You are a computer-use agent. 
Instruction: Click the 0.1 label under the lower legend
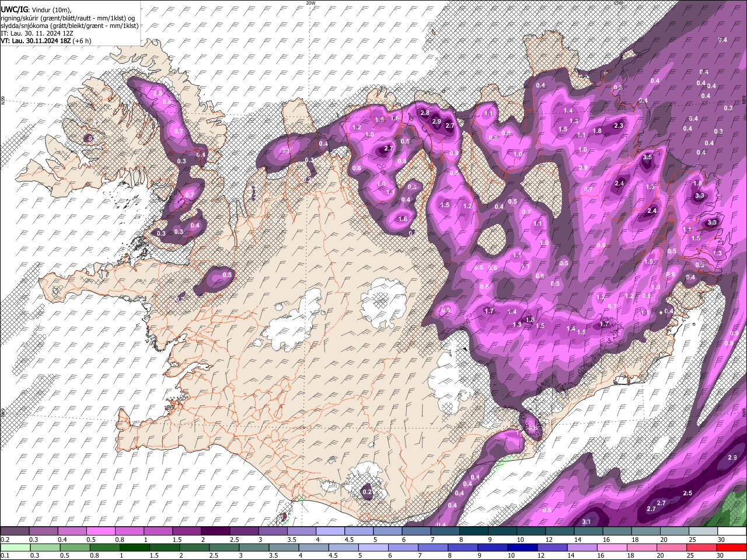(5, 555)
